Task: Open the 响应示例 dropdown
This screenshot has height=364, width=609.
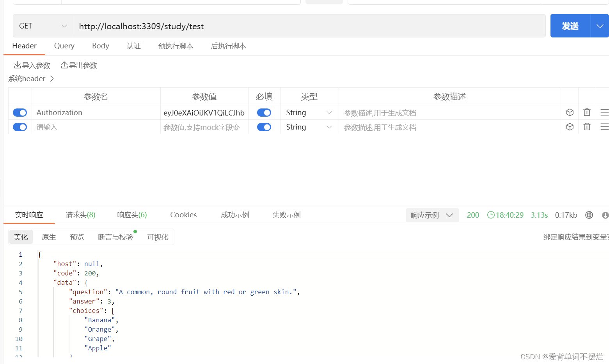Action: click(x=432, y=215)
